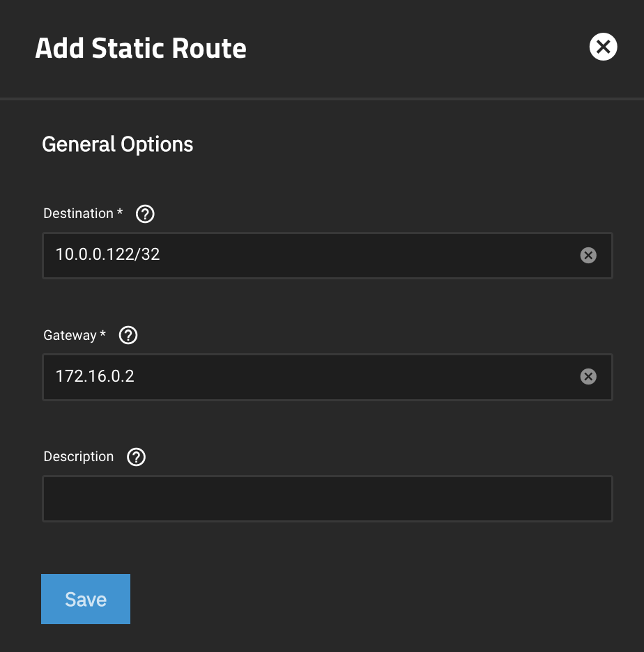Open the Description field help tooltip
The height and width of the screenshot is (652, 644).
point(137,457)
